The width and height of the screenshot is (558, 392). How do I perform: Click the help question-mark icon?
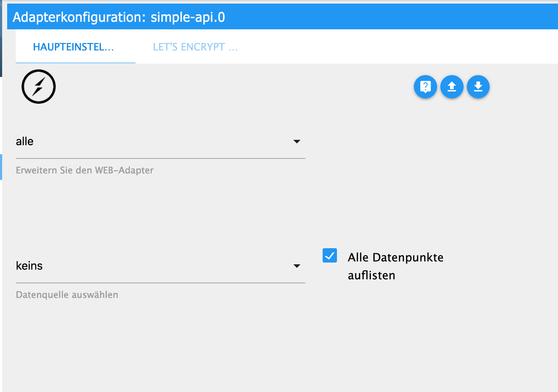tap(425, 87)
